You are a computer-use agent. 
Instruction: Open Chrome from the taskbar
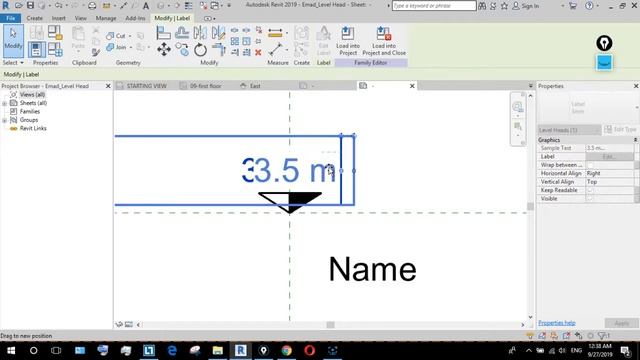point(287,351)
